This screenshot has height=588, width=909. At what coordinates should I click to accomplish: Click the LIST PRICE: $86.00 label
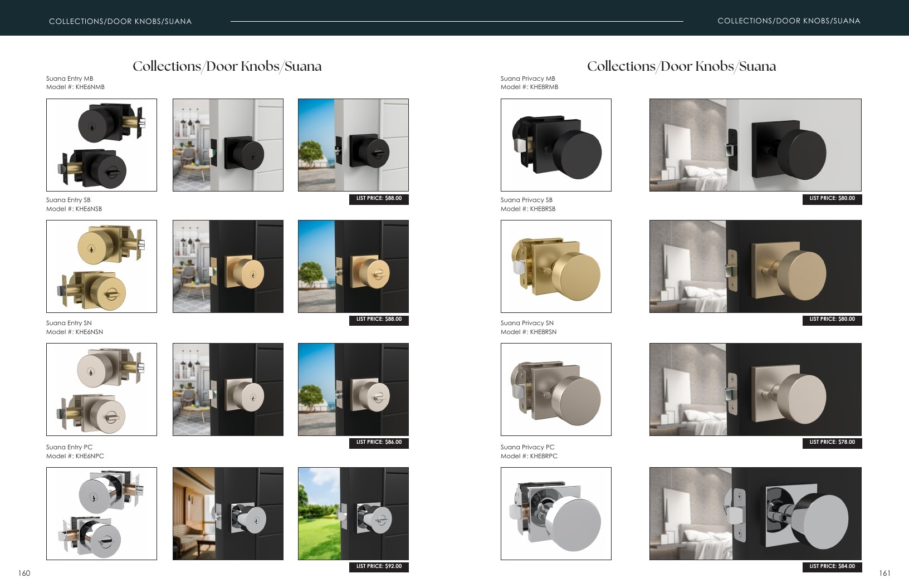(x=379, y=443)
